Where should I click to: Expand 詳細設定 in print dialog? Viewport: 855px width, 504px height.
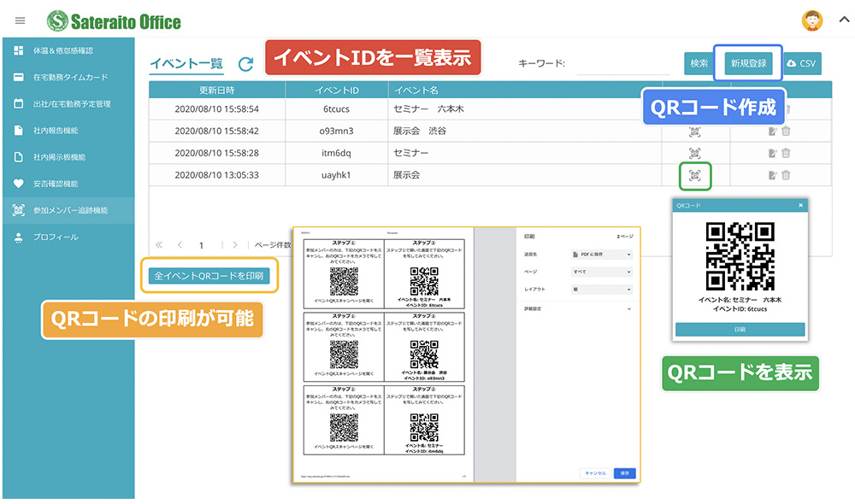(577, 309)
